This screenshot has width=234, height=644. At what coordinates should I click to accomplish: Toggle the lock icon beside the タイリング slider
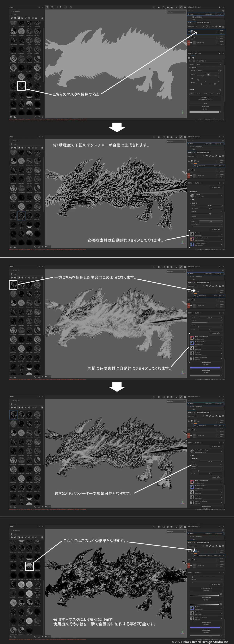click(208, 75)
